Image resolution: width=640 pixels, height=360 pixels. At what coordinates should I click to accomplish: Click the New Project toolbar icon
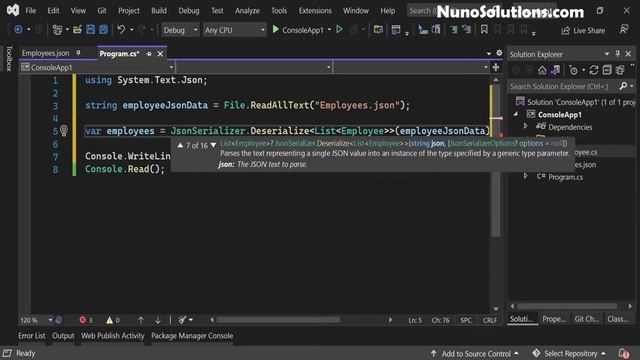tap(57, 30)
